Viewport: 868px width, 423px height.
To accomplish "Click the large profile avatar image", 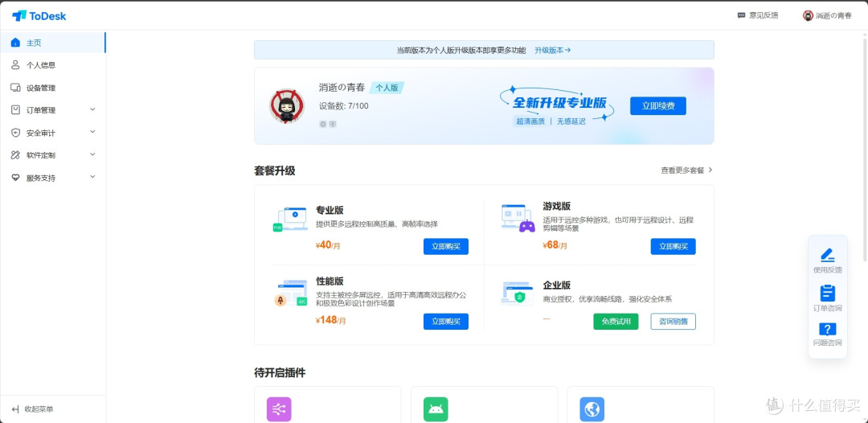I will pyautogui.click(x=287, y=106).
